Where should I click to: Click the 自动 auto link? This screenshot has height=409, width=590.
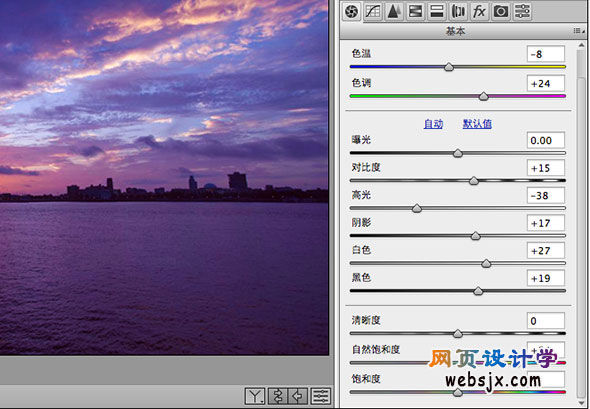coord(433,124)
